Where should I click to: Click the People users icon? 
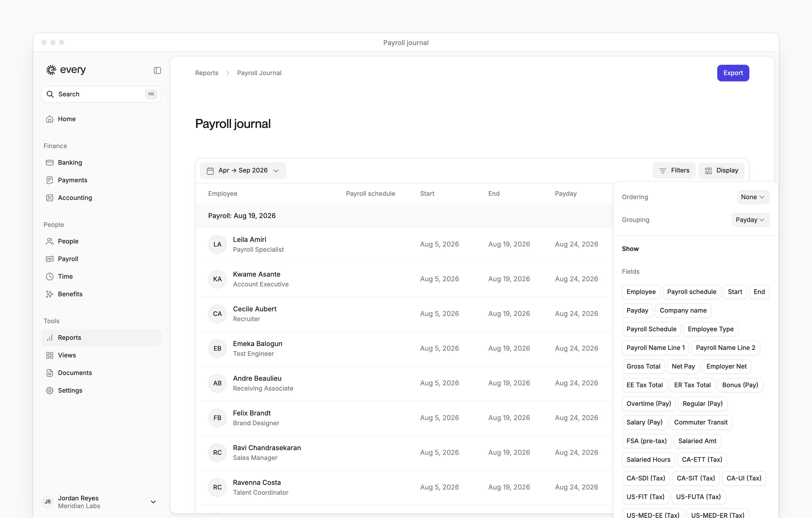point(49,241)
